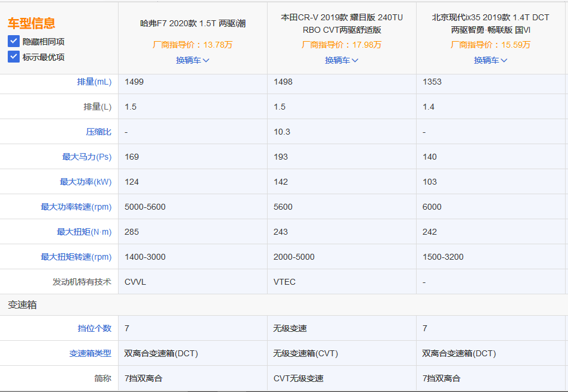The height and width of the screenshot is (392, 568).
Task: Click the 13.78万 manufacturer price of 哈弗F7
Action: tap(193, 45)
